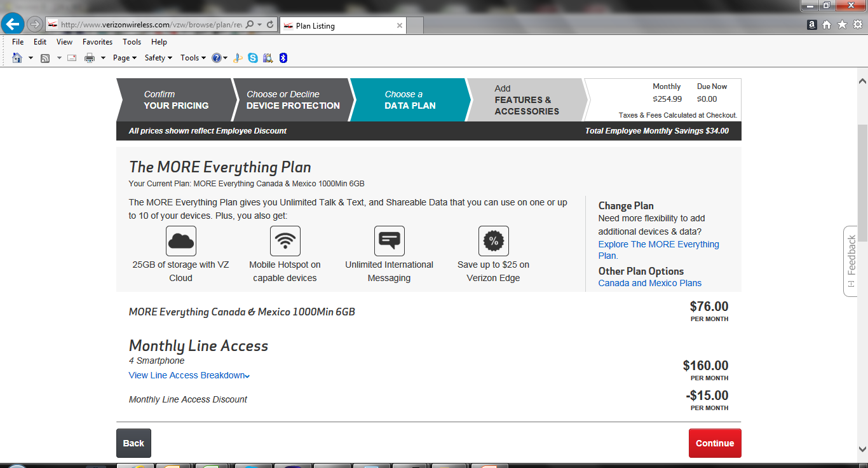
Task: Open the Favorites menu in menu bar
Action: point(97,42)
